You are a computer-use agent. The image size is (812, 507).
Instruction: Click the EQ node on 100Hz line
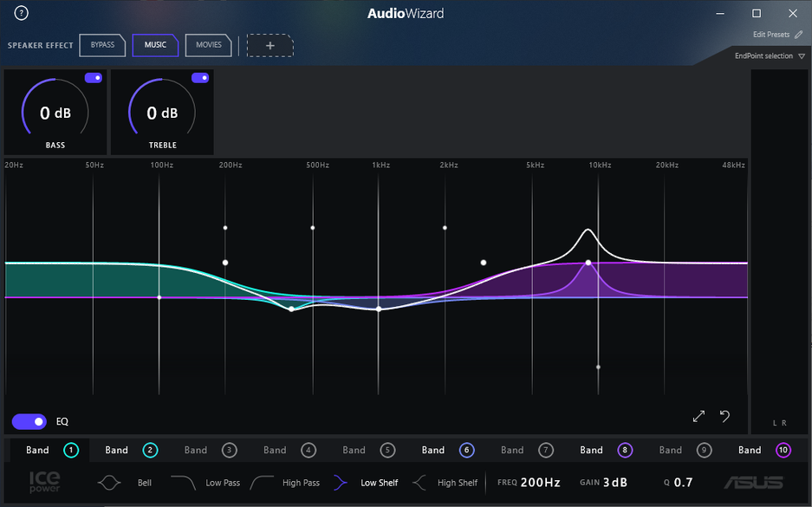(x=159, y=297)
